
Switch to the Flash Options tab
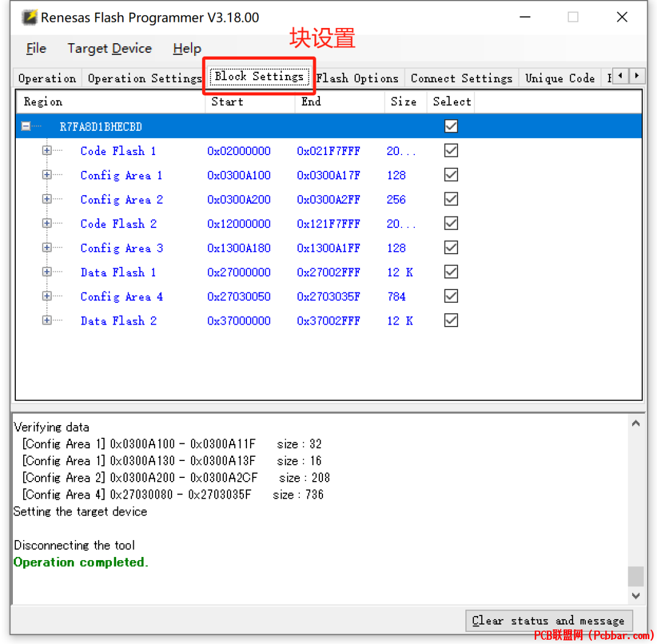[x=358, y=78]
